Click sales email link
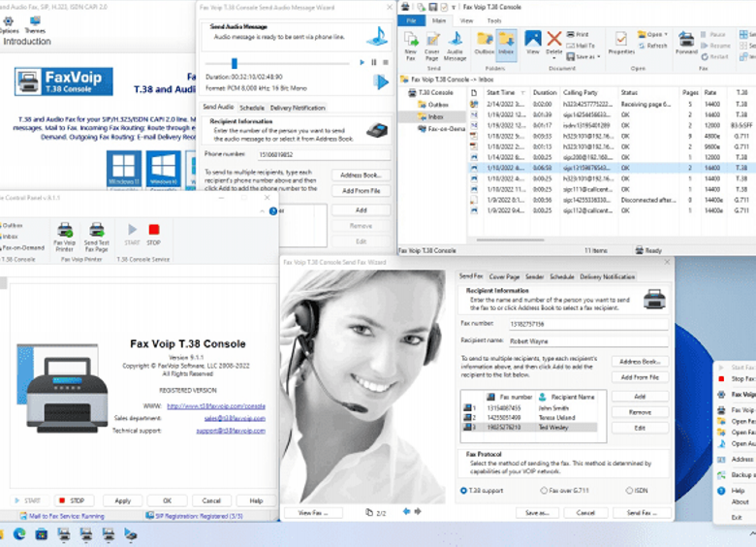Screen dimensions: 756x547 click(235, 418)
